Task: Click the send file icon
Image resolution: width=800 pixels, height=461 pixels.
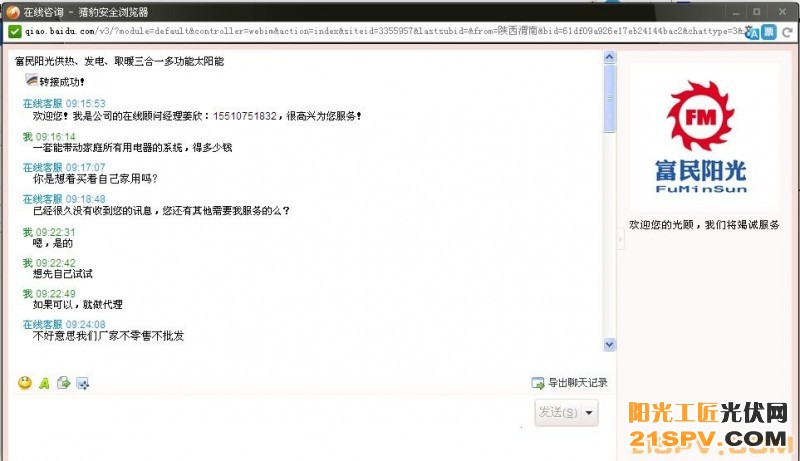Action: tap(63, 382)
